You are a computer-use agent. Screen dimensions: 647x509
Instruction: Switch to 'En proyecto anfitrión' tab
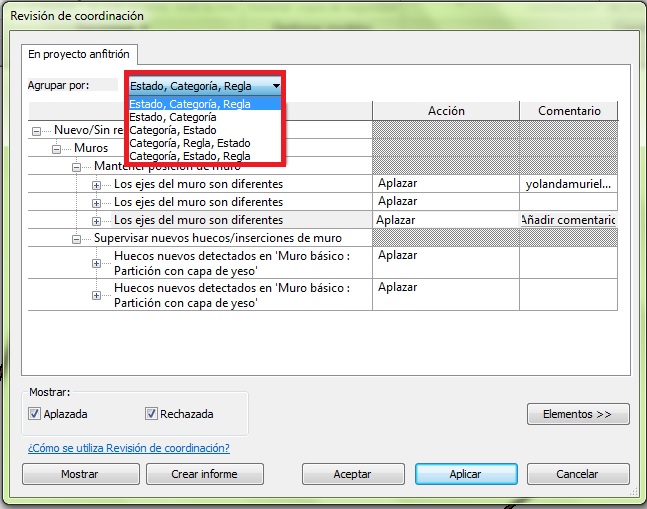coord(79,53)
